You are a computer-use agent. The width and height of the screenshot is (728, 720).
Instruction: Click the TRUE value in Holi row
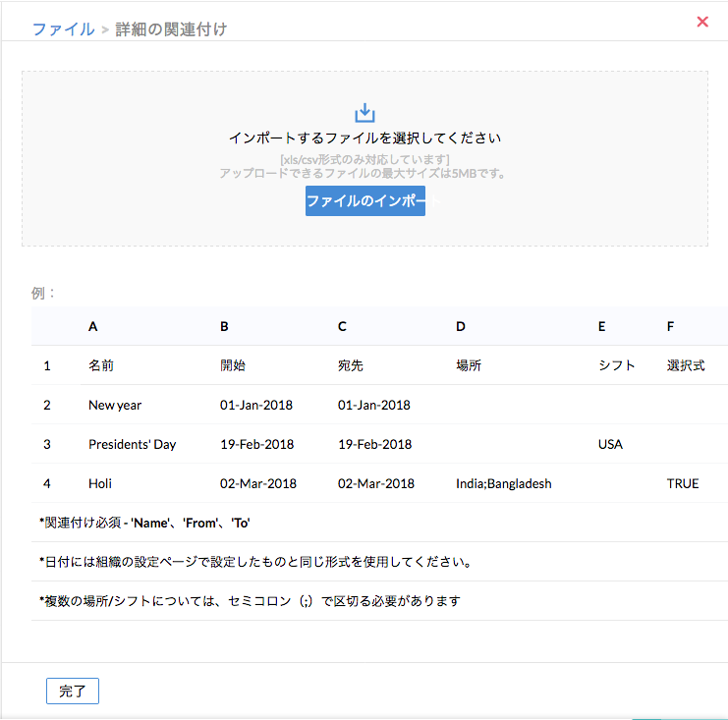[x=683, y=483]
